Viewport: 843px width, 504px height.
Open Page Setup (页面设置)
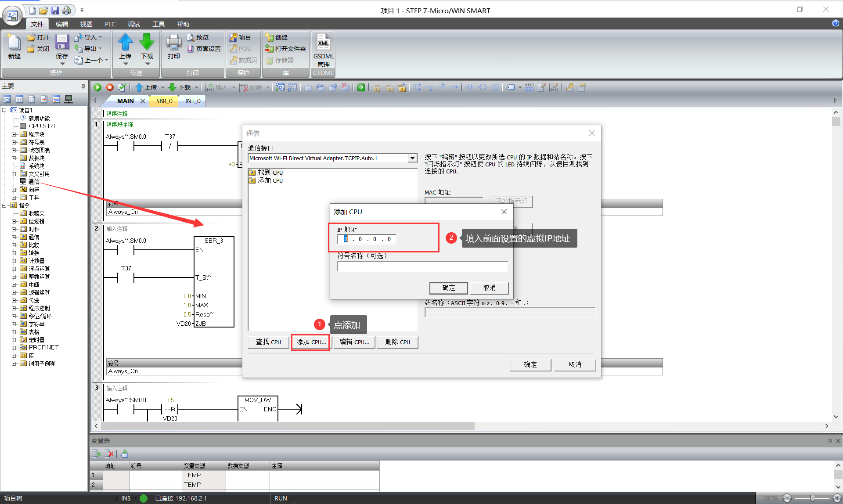(x=204, y=49)
